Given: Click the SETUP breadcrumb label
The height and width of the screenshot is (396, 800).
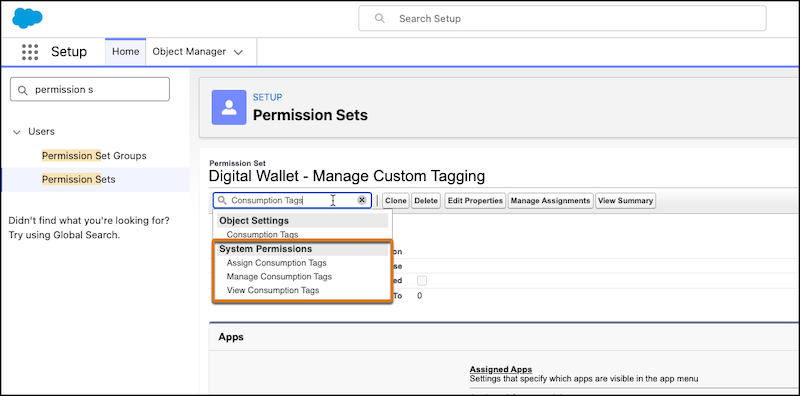Looking at the screenshot, I should tap(267, 97).
